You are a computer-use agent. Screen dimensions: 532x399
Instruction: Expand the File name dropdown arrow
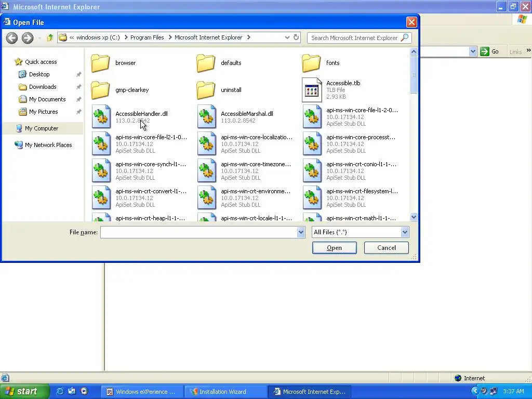[301, 232]
